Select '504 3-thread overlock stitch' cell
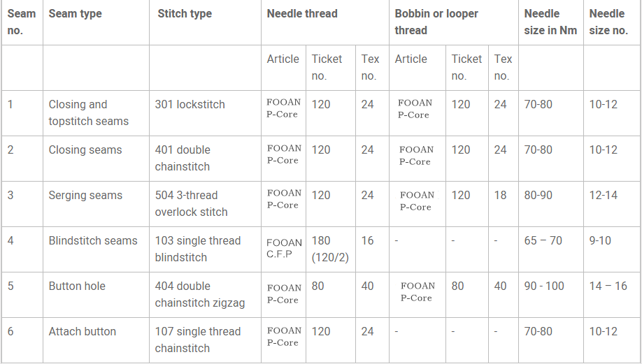This screenshot has width=642, height=364. click(205, 204)
